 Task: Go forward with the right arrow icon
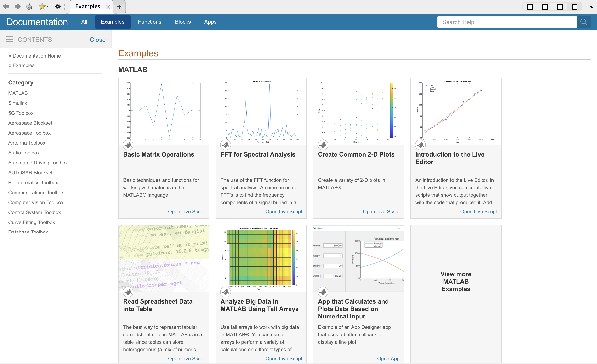click(17, 7)
